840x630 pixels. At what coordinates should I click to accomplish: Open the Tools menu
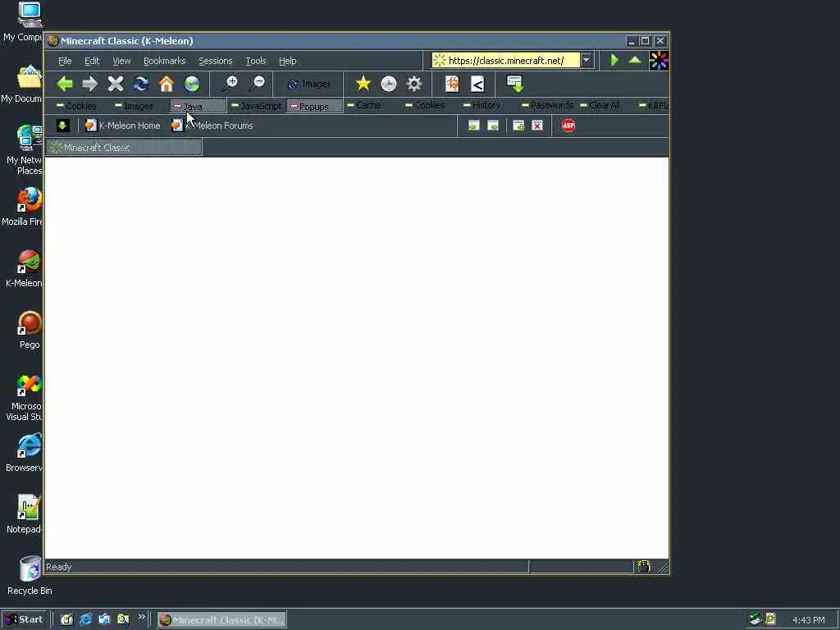[x=256, y=61]
